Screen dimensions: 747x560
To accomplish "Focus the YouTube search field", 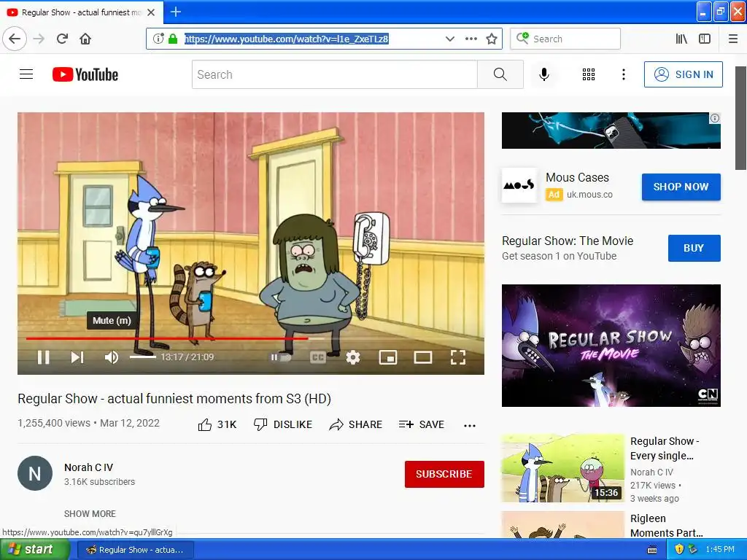I will (334, 74).
